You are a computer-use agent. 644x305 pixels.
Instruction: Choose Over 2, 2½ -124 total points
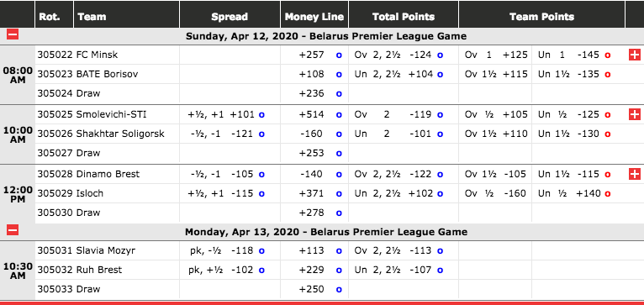440,55
